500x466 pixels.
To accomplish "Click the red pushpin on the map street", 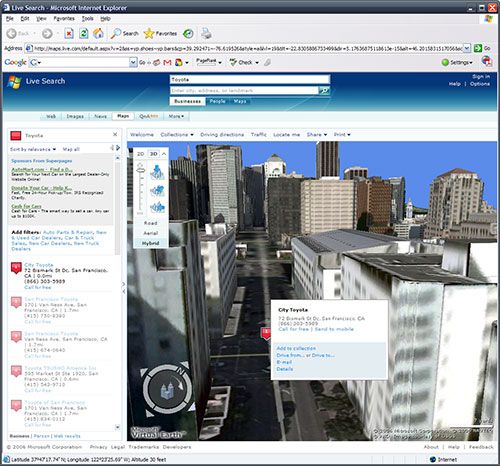I will pyautogui.click(x=266, y=334).
